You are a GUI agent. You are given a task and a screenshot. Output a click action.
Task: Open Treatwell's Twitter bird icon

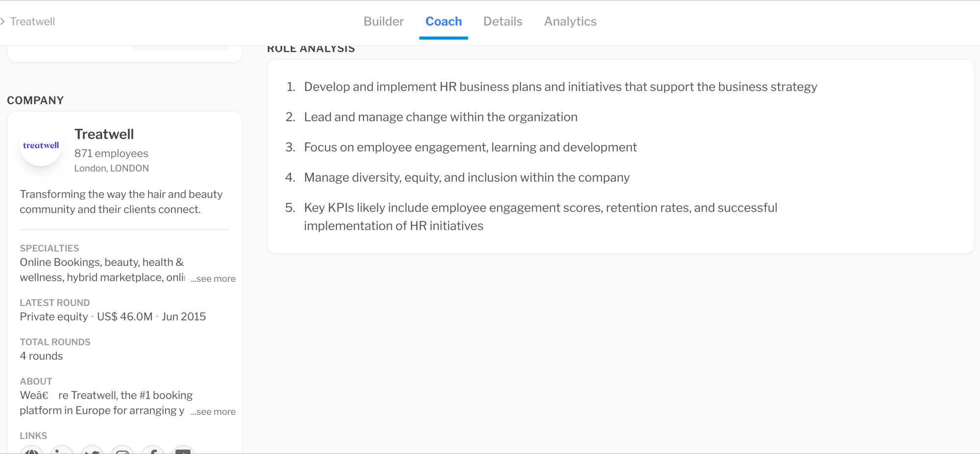click(93, 451)
